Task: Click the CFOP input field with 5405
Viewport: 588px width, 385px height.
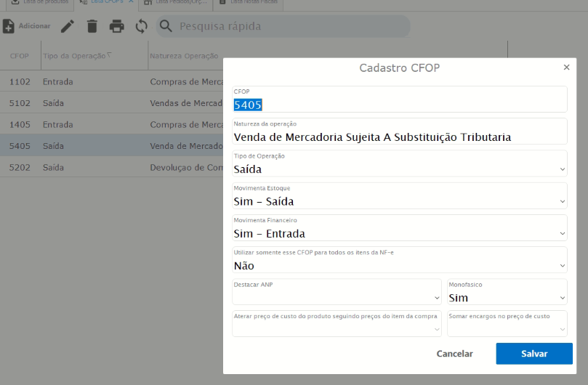Action: [x=399, y=105]
